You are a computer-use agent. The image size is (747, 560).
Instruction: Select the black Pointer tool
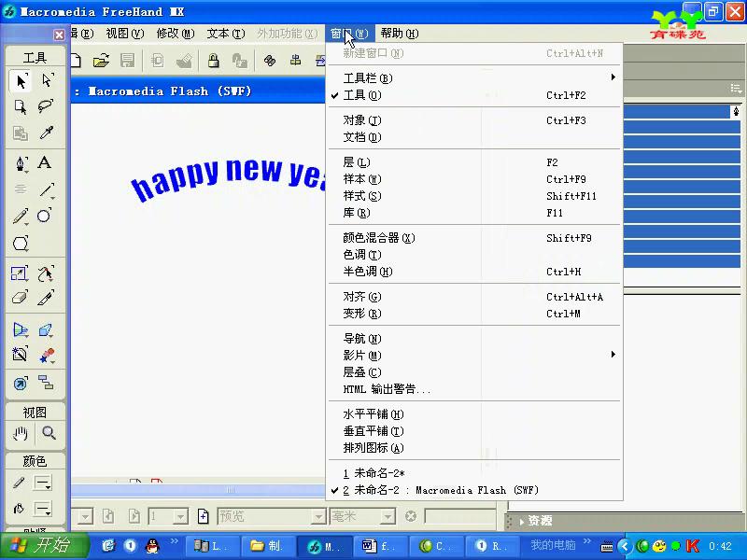point(21,81)
